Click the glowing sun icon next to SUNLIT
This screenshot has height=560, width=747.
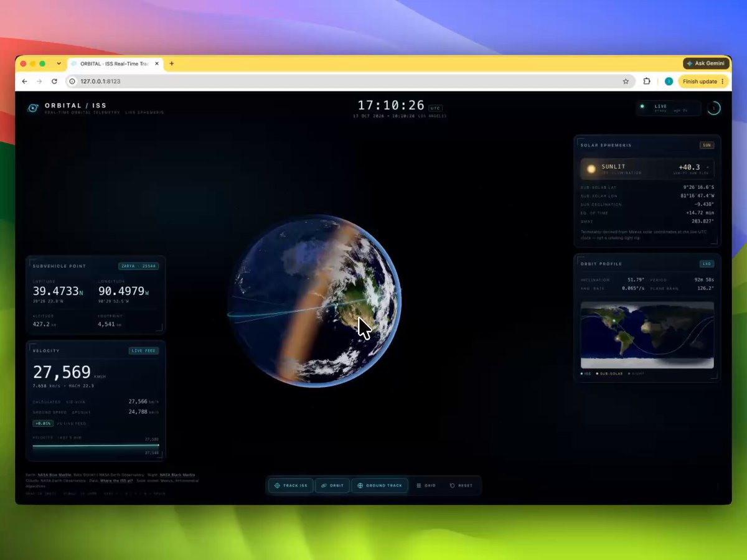(591, 169)
